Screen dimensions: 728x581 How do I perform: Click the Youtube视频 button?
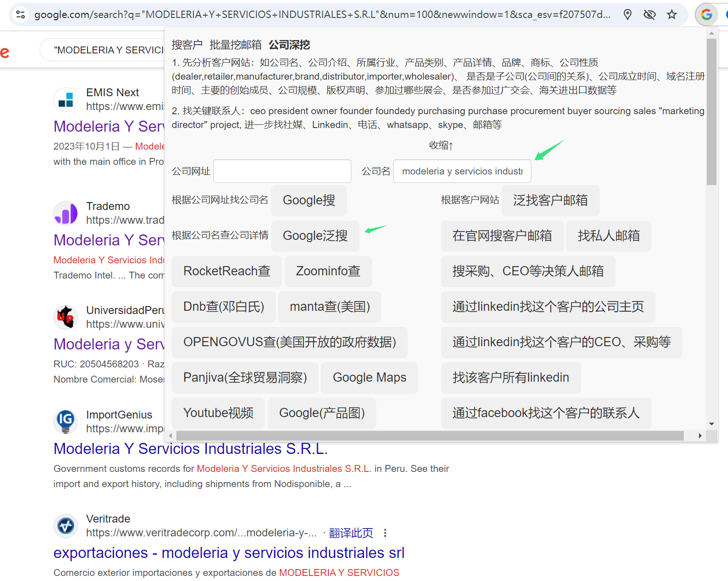click(218, 413)
